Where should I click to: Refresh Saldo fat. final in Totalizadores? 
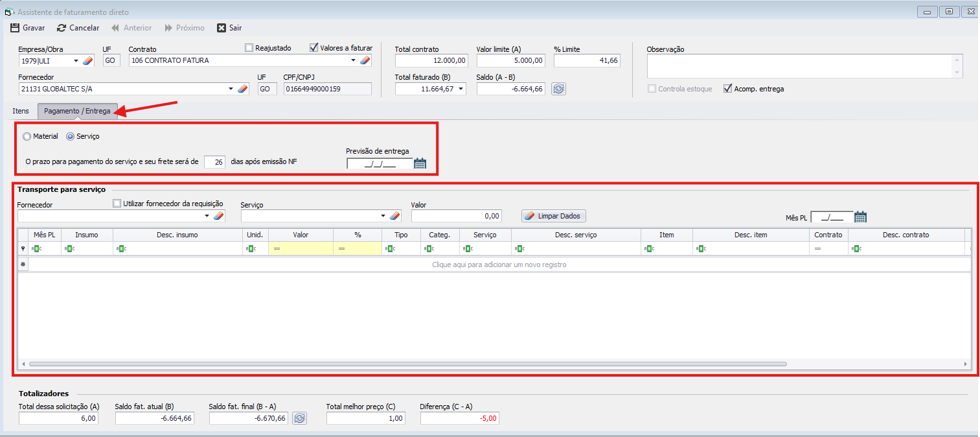coord(299,418)
